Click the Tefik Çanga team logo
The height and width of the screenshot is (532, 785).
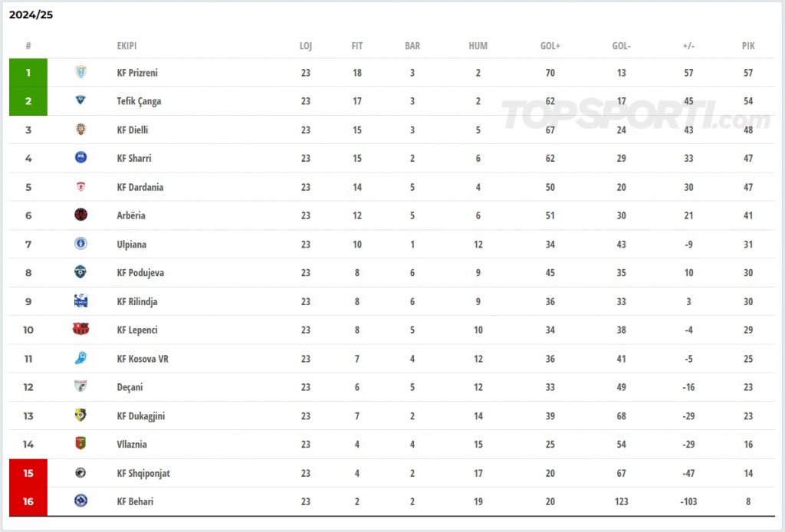coord(80,100)
